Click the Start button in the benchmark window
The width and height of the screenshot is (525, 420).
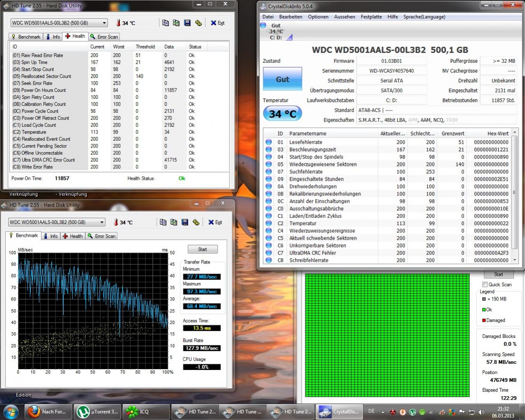(202, 249)
